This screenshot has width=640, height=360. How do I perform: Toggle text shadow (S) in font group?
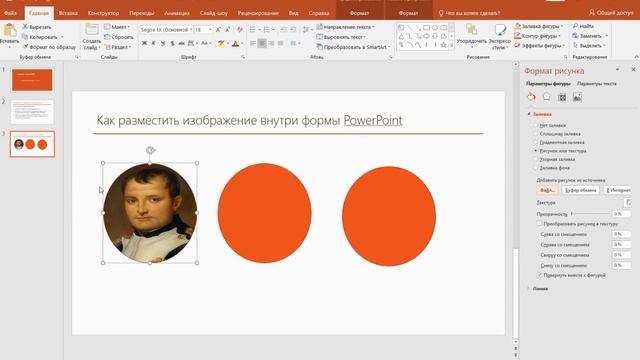point(172,43)
